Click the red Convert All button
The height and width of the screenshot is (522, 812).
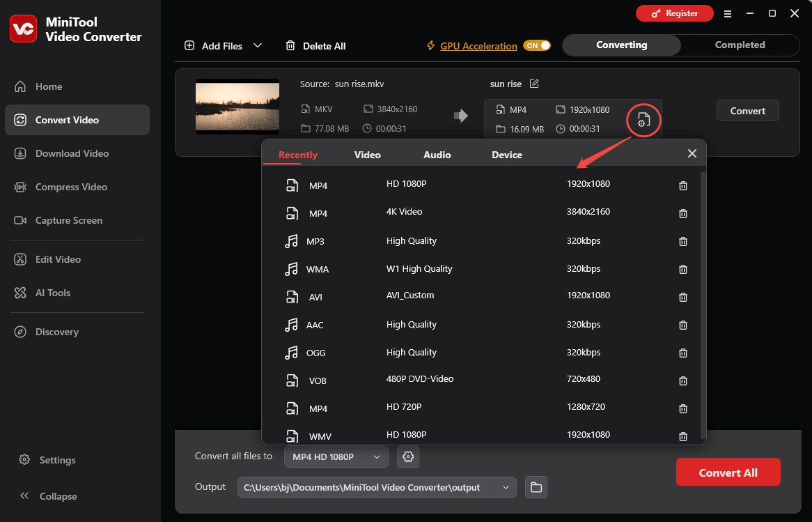[728, 473]
